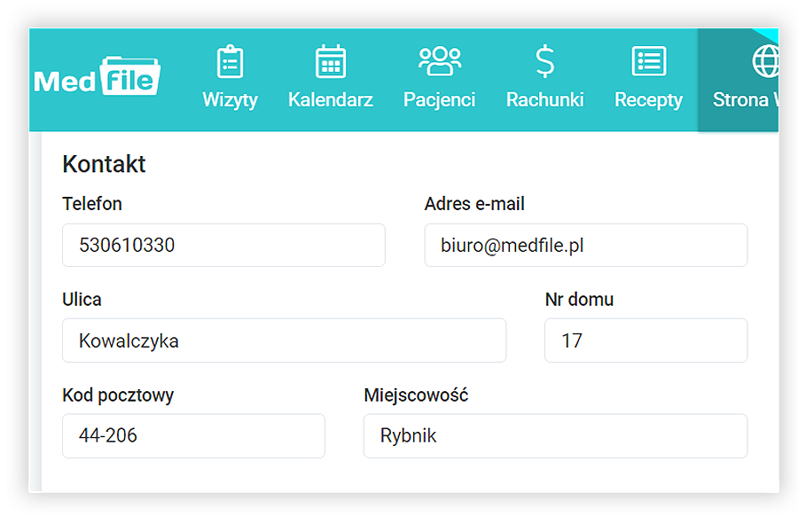Screen dimensions: 798x532
Task: Select the Rachunki dollar icon
Action: click(x=544, y=60)
